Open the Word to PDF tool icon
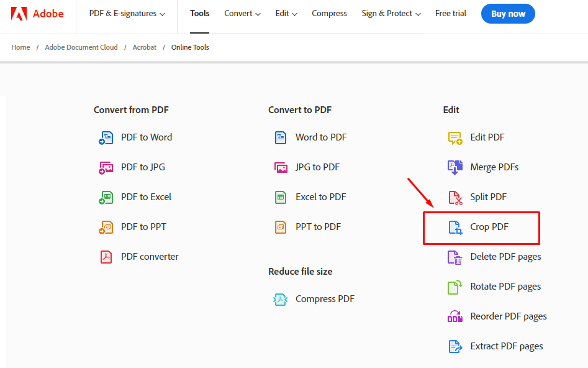Viewport: 588px width, 368px height. point(281,137)
